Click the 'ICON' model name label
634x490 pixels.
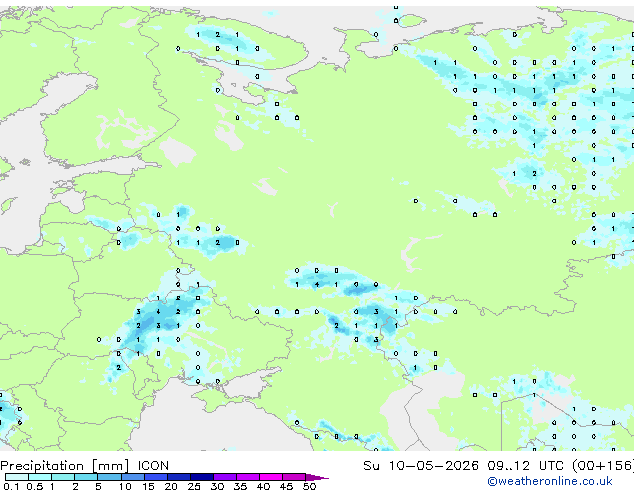(x=153, y=466)
